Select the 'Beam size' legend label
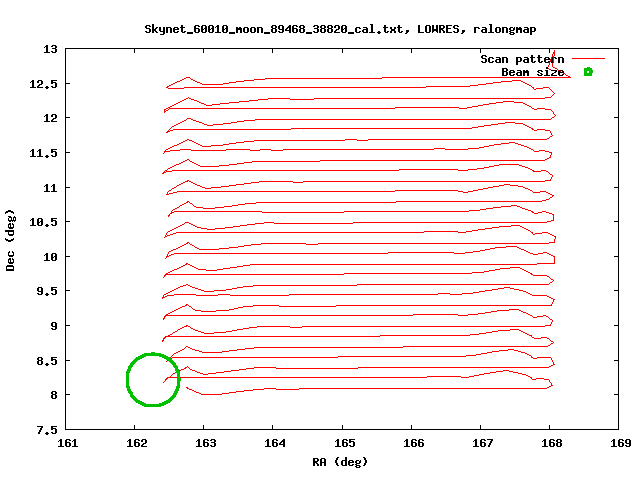The height and width of the screenshot is (480, 640). coord(533,72)
